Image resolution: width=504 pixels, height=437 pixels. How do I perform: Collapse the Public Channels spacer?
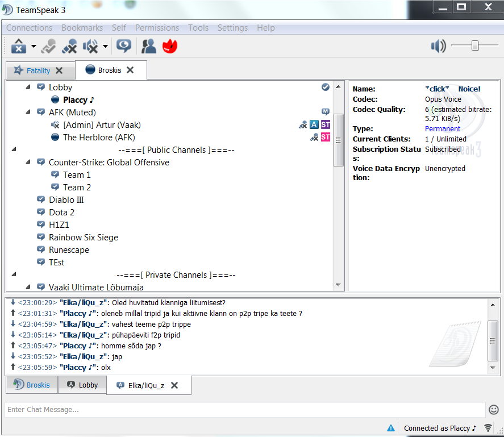[x=14, y=149]
